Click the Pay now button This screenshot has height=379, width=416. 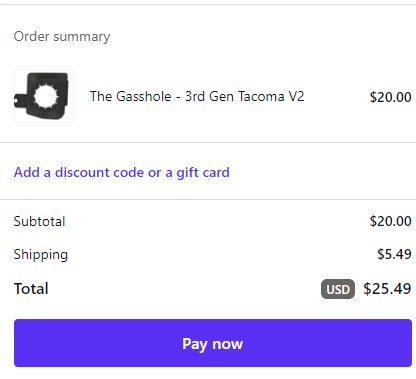[213, 343]
